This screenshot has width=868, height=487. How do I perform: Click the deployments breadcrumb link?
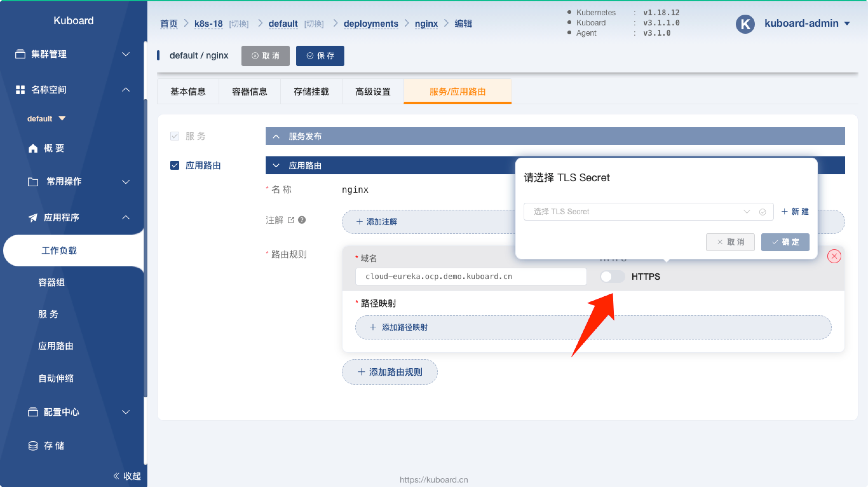[x=371, y=24]
